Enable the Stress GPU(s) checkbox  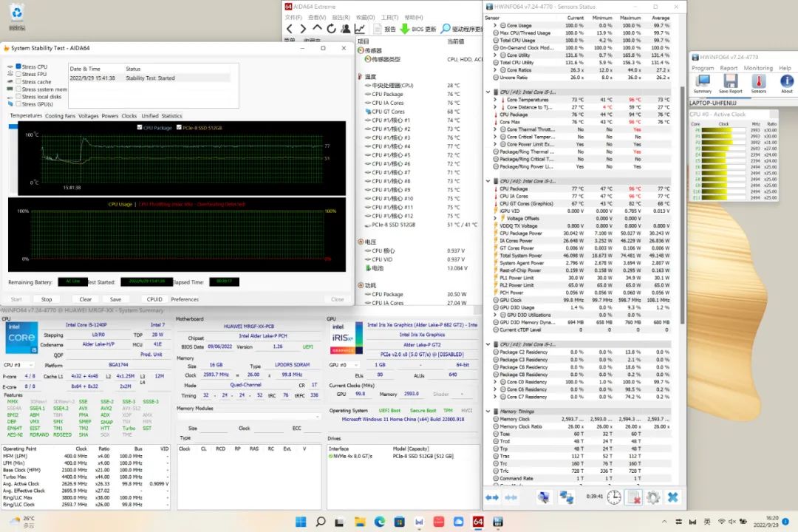pos(18,104)
